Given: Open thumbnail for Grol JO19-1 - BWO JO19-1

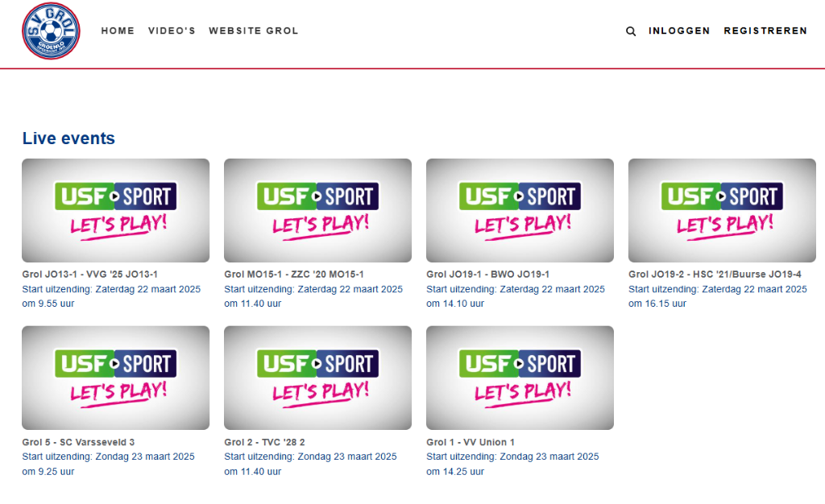Looking at the screenshot, I should point(520,210).
